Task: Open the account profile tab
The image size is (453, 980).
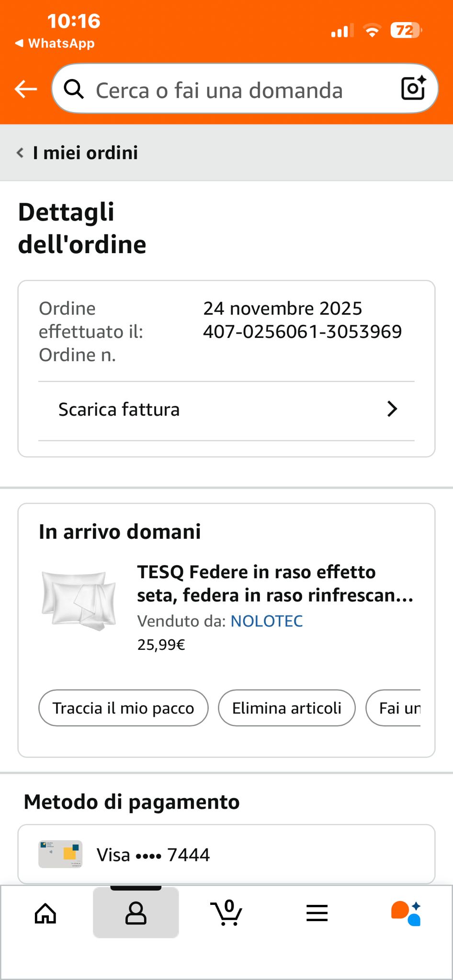Action: pos(136,913)
